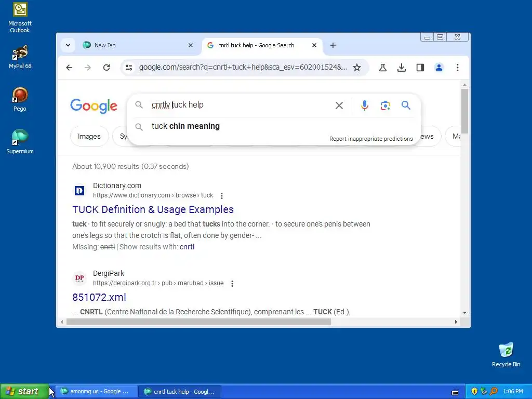
Task: Click the dictionary.com browse tuck URL
Action: 153,195
